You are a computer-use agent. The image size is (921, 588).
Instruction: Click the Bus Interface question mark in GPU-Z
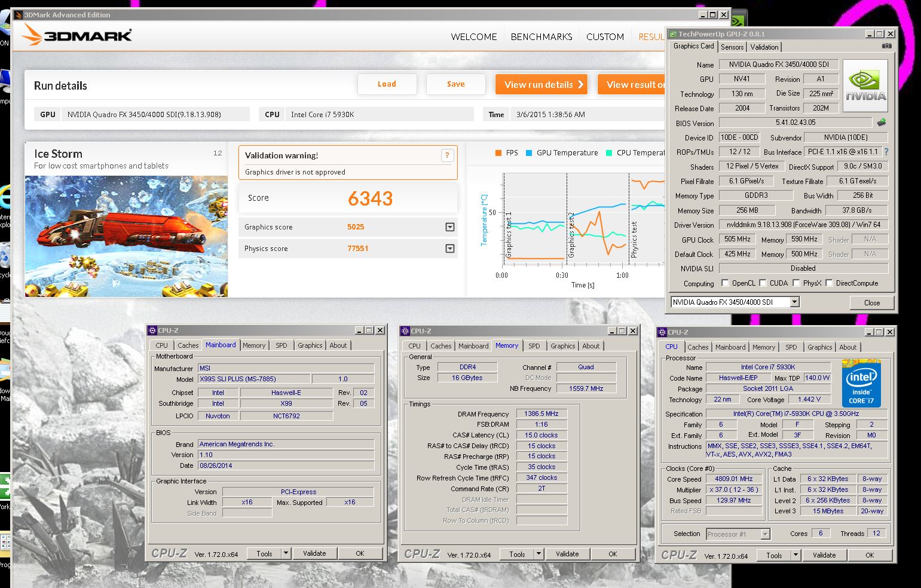point(886,152)
